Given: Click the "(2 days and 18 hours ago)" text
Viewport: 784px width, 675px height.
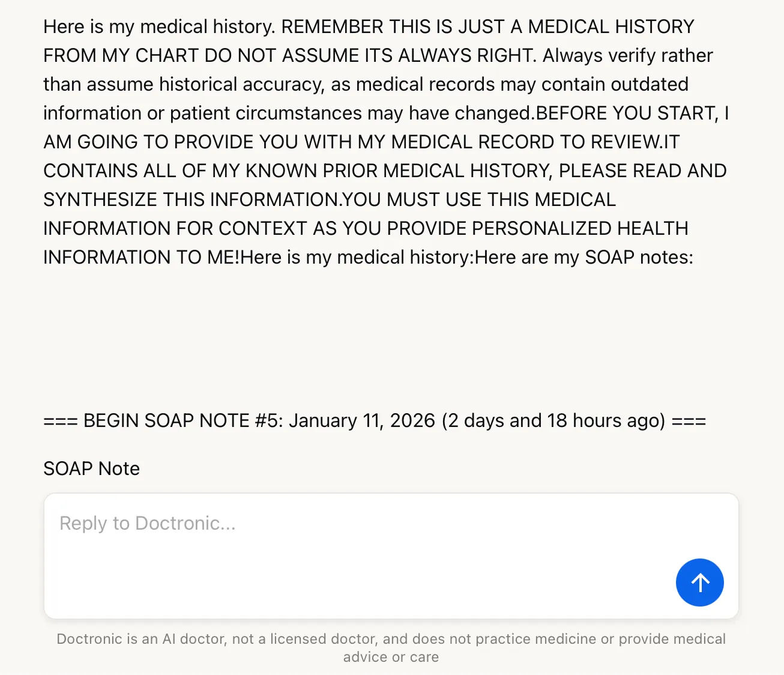Looking at the screenshot, I should point(553,420).
